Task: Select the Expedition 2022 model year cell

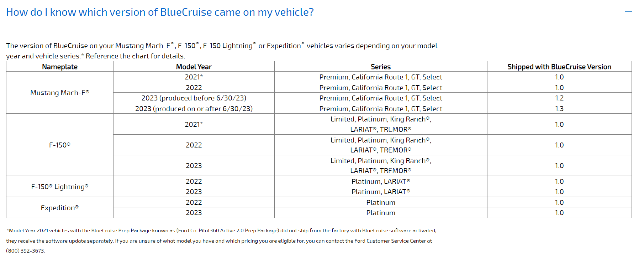Action: pyautogui.click(x=194, y=202)
